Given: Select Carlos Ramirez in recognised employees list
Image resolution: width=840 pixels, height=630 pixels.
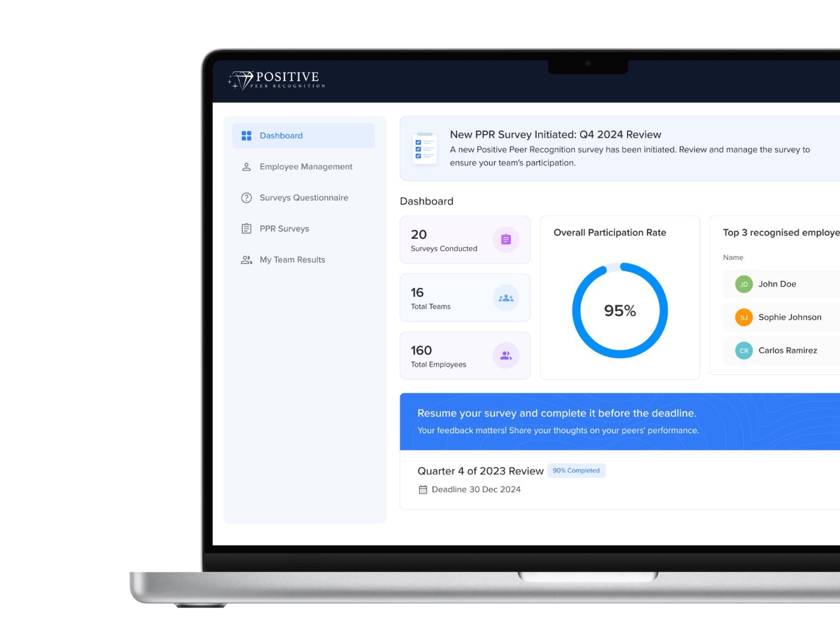Looking at the screenshot, I should (781, 350).
